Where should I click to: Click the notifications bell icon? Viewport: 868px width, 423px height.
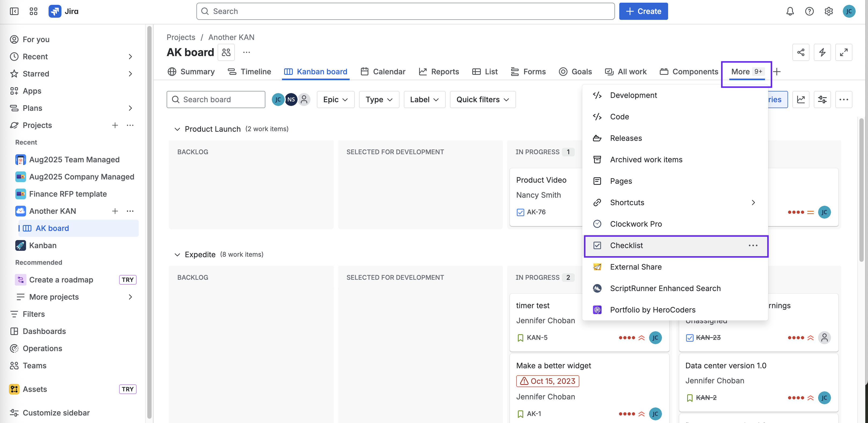790,11
